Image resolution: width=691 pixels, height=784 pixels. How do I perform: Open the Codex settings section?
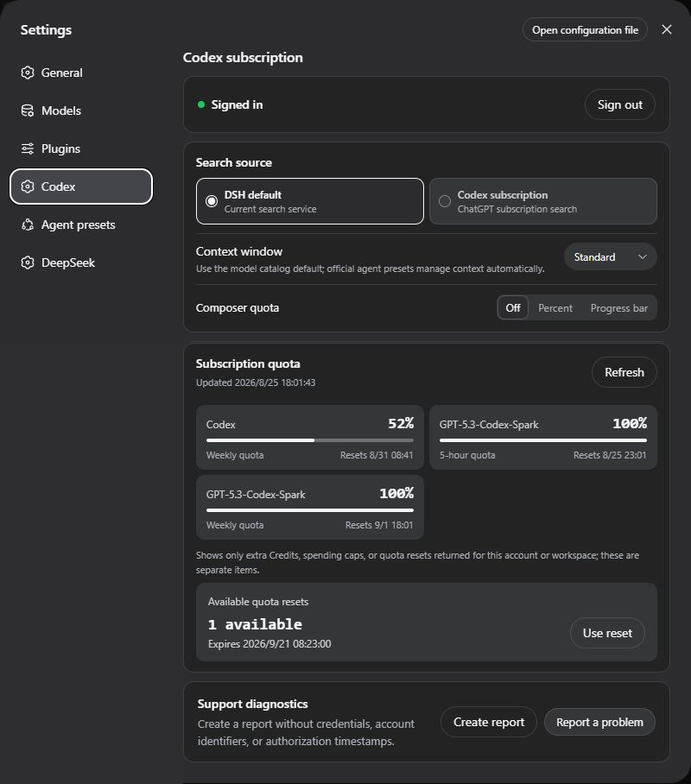[x=81, y=187]
